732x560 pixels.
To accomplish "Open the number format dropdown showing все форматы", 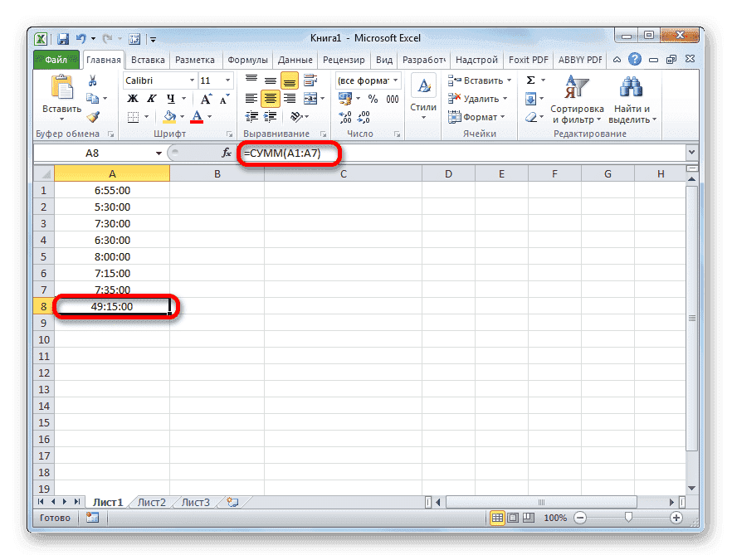I will click(x=395, y=80).
